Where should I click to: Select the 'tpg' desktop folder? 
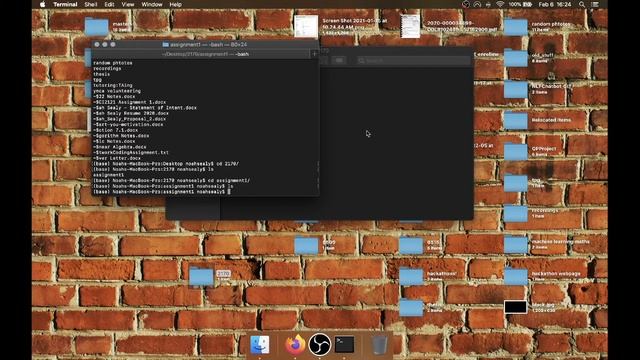click(516, 183)
